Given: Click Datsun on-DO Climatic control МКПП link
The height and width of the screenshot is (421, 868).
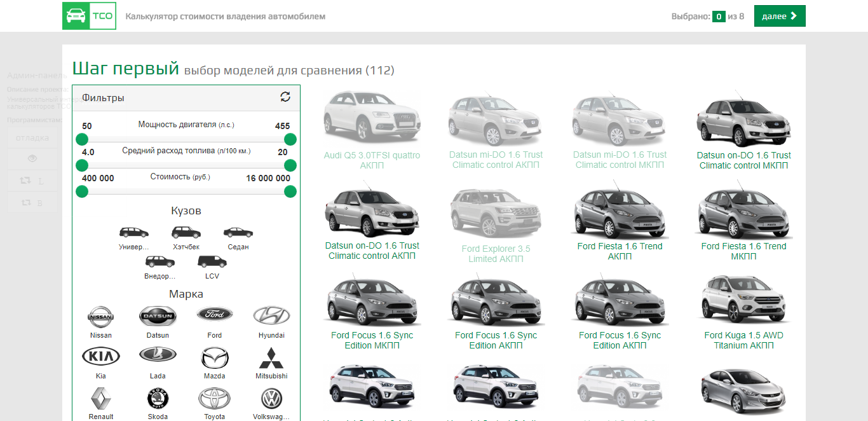Looking at the screenshot, I should pyautogui.click(x=743, y=160).
